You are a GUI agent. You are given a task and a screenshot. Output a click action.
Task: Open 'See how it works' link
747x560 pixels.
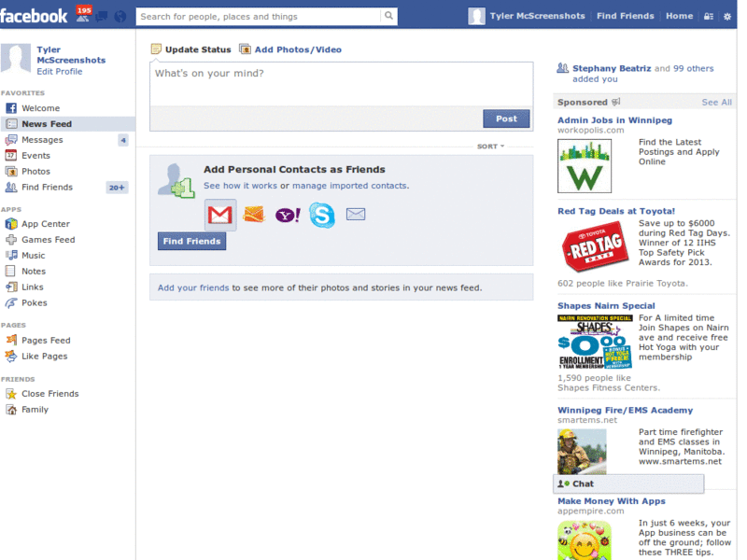(240, 186)
